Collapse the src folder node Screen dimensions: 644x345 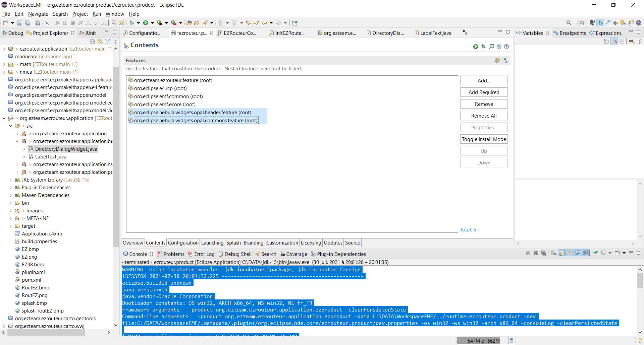point(10,126)
